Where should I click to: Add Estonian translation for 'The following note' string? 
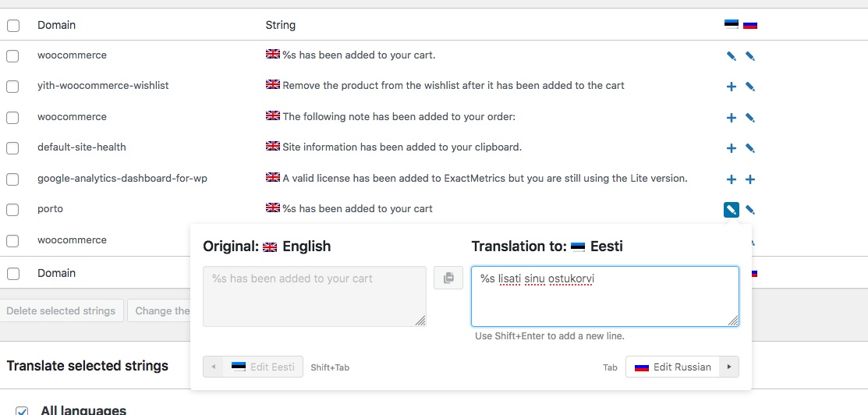(732, 118)
